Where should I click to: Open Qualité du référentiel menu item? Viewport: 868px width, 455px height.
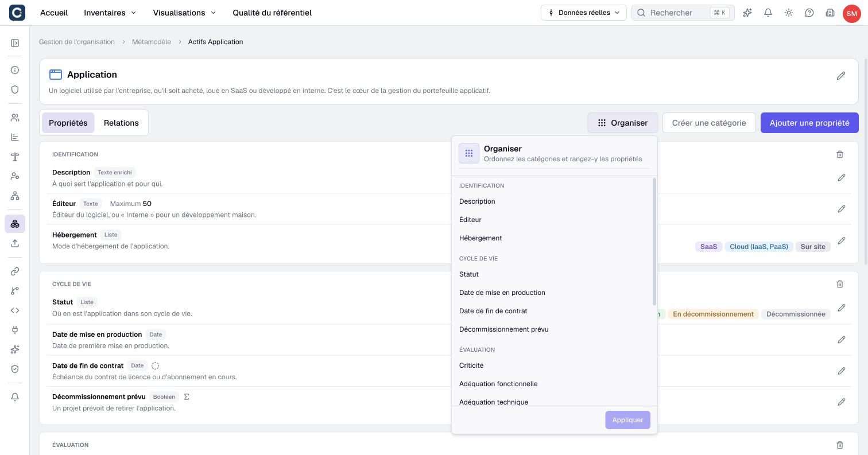point(272,13)
